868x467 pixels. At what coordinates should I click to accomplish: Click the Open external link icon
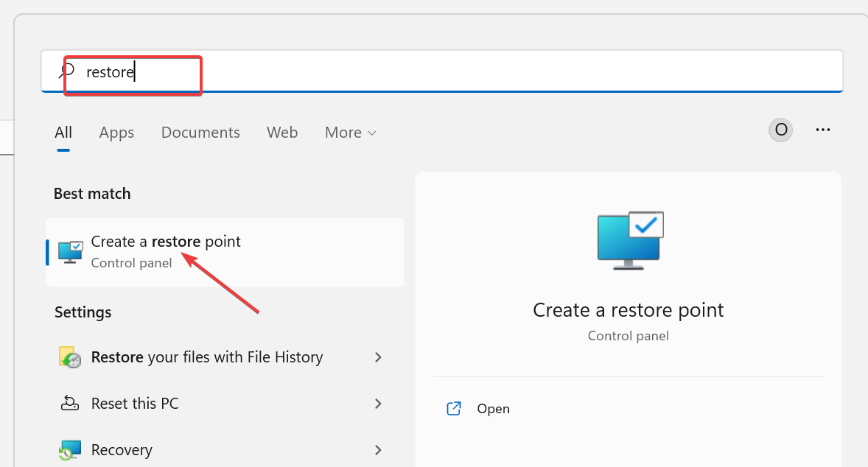point(454,408)
